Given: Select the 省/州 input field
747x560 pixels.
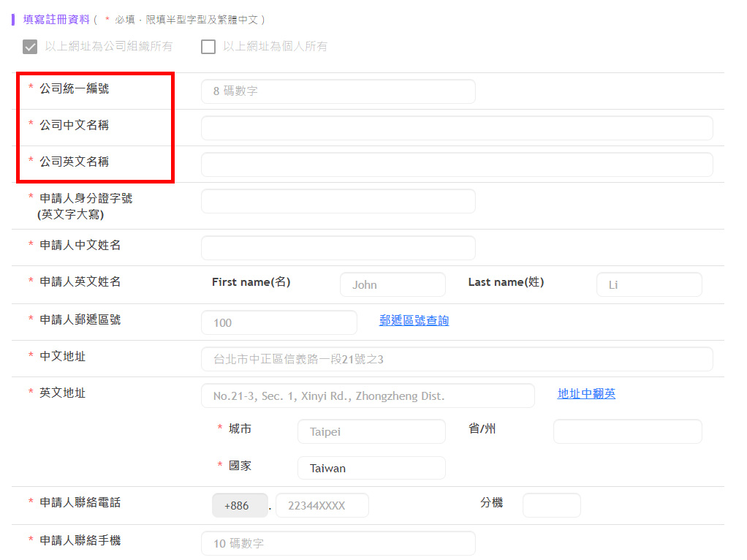Looking at the screenshot, I should 627,431.
